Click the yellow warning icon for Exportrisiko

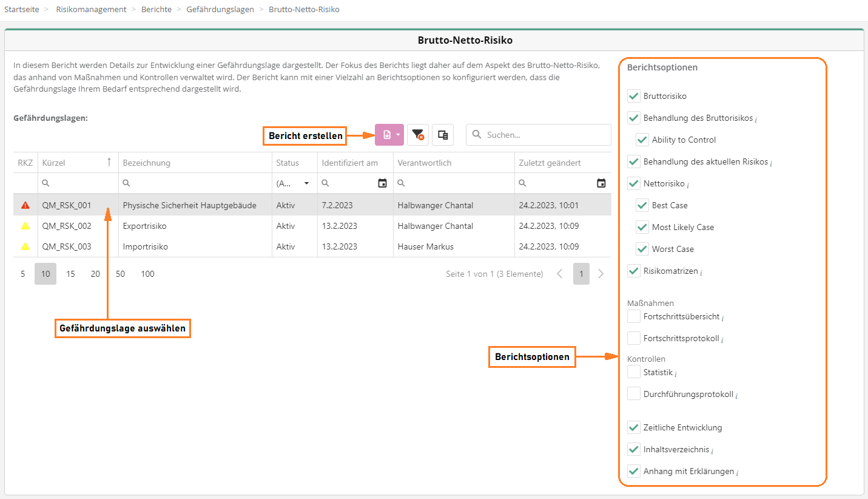25,226
